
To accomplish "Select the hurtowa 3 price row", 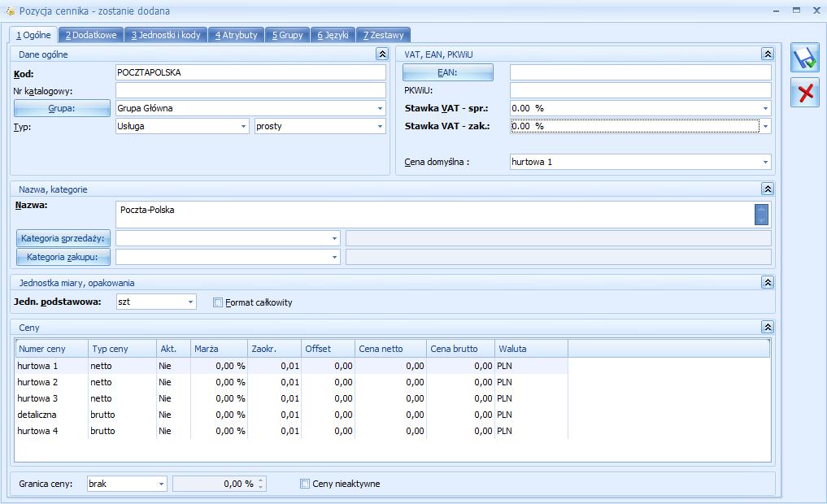I will pos(291,398).
